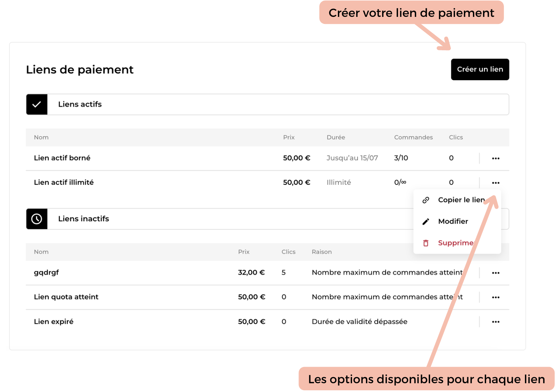Select Copier le lien menu entry

coord(457,200)
